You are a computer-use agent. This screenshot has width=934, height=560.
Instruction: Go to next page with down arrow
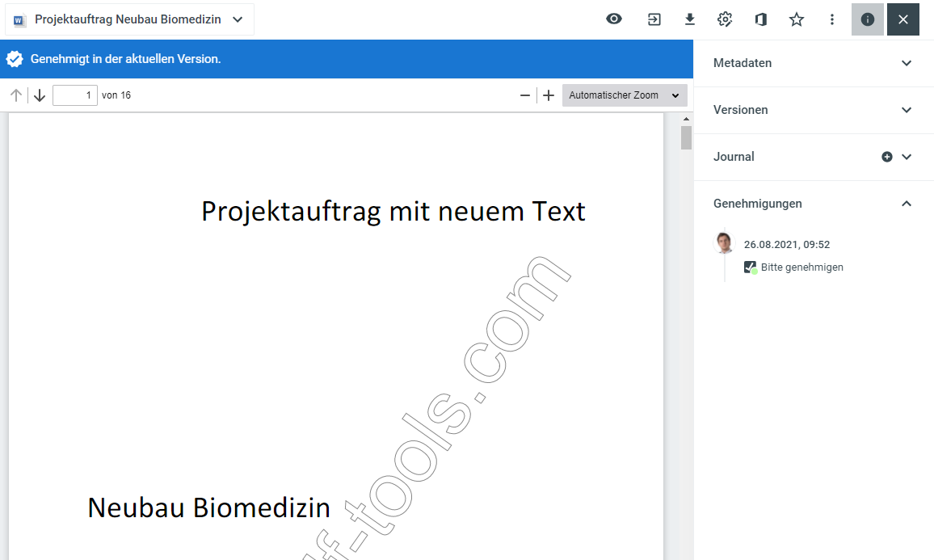tap(40, 95)
